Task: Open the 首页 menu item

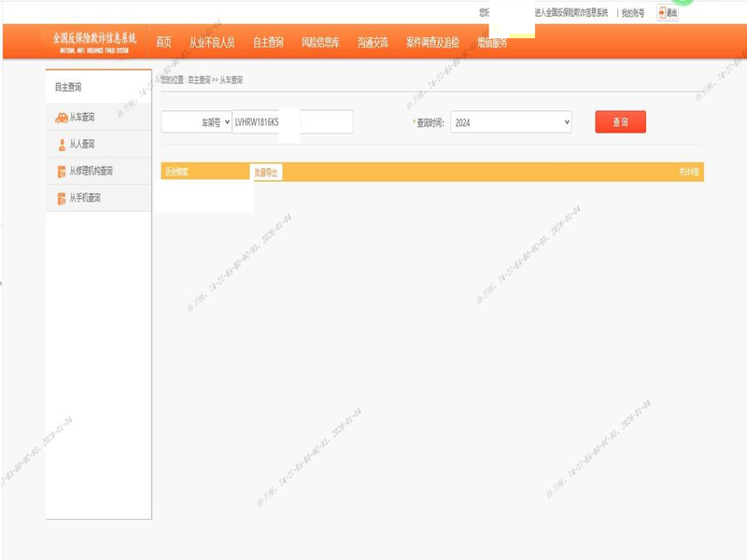Action: pos(163,42)
